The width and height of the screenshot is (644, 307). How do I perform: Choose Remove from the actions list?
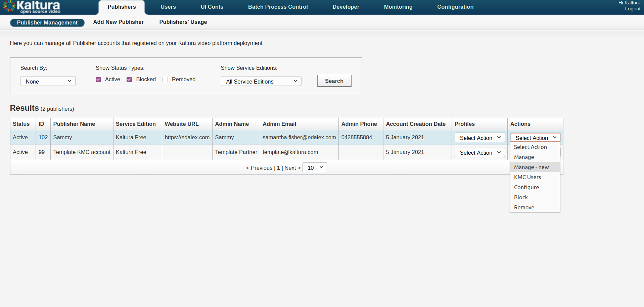(535, 207)
